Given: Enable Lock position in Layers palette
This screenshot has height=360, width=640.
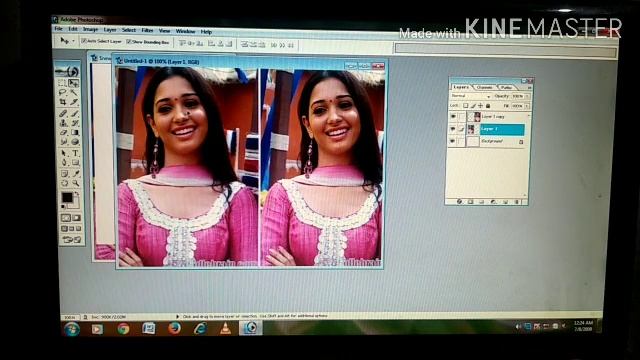Looking at the screenshot, I should pyautogui.click(x=480, y=106).
